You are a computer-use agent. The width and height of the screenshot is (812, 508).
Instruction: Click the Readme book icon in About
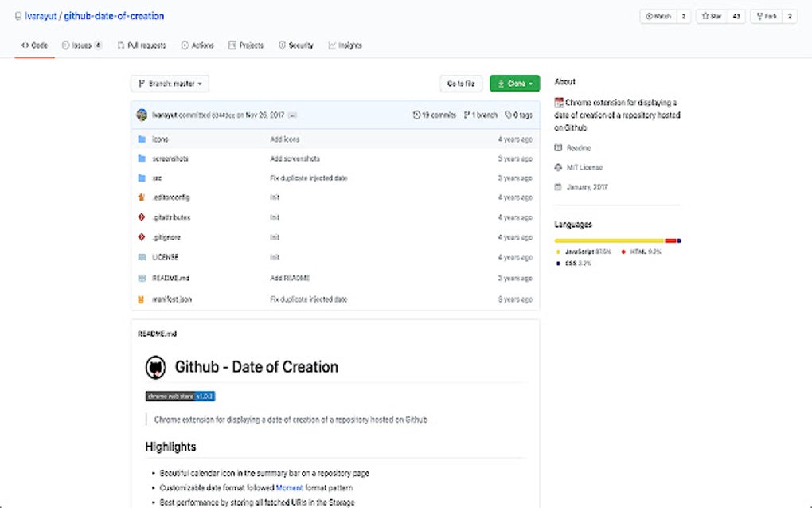tap(559, 148)
